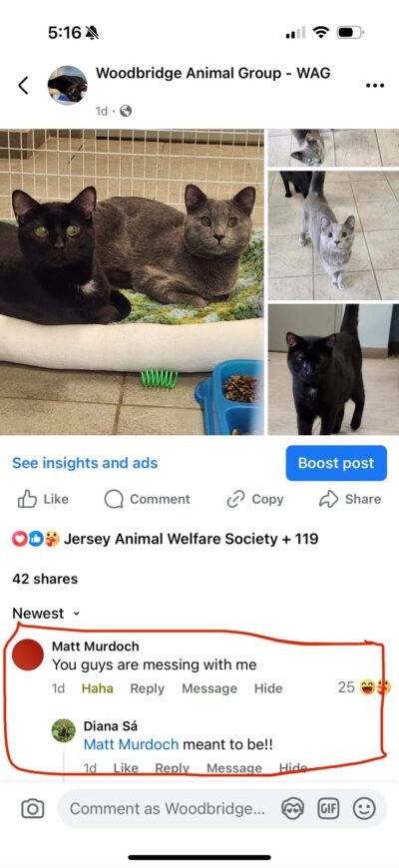Open See insights and ads link
Screen dimensions: 399x868
[85, 463]
